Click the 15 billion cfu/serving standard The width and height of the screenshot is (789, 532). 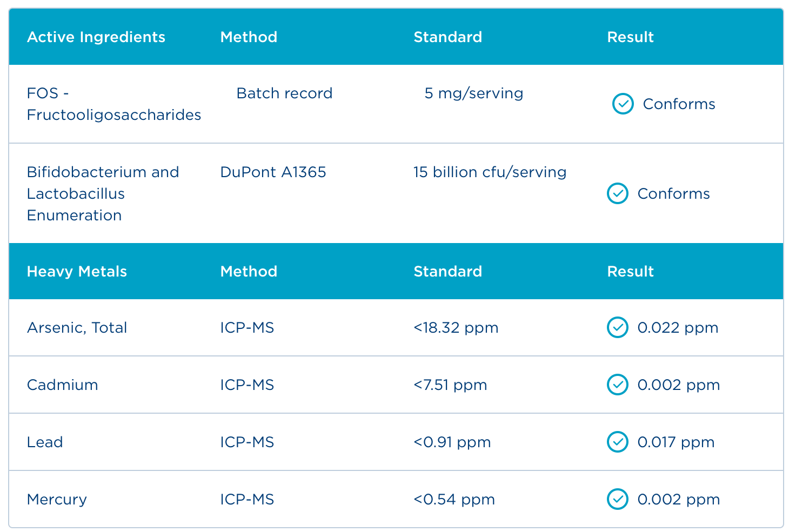pos(490,172)
